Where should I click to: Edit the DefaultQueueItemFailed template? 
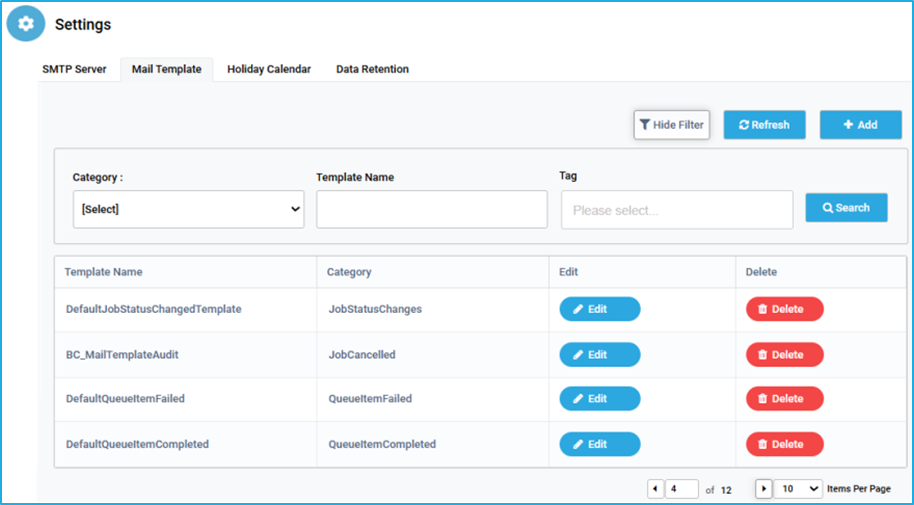[600, 399]
